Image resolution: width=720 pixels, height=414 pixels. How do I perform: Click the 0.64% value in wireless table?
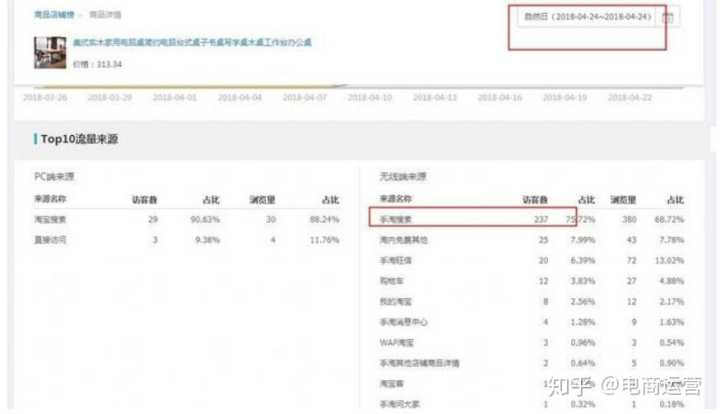[583, 363]
